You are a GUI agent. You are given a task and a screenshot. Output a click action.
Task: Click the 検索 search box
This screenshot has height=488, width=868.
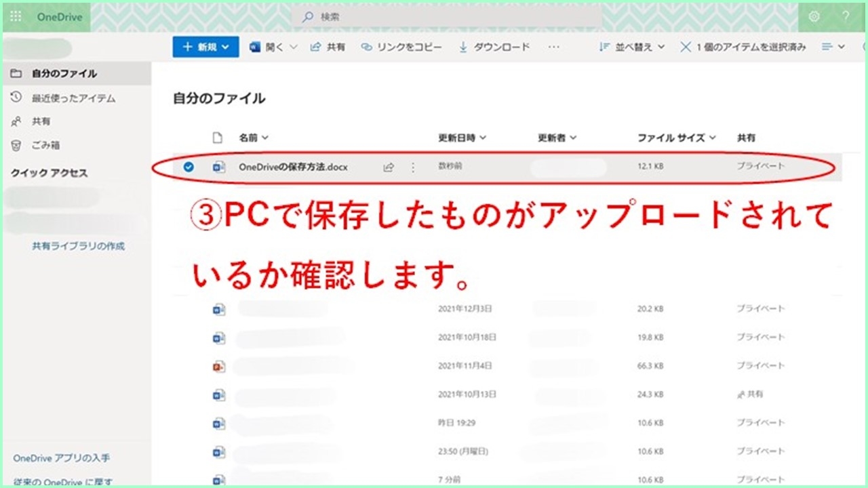pyautogui.click(x=448, y=17)
